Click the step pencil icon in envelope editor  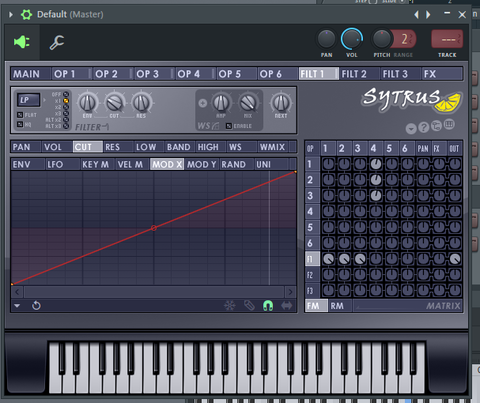249,305
